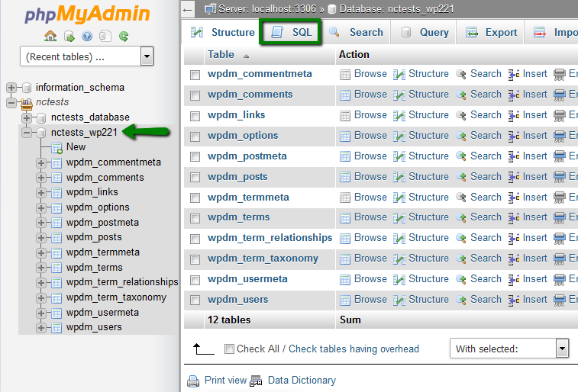The image size is (578, 392).
Task: Click Search icon for wpdm_terms row
Action: tap(461, 218)
